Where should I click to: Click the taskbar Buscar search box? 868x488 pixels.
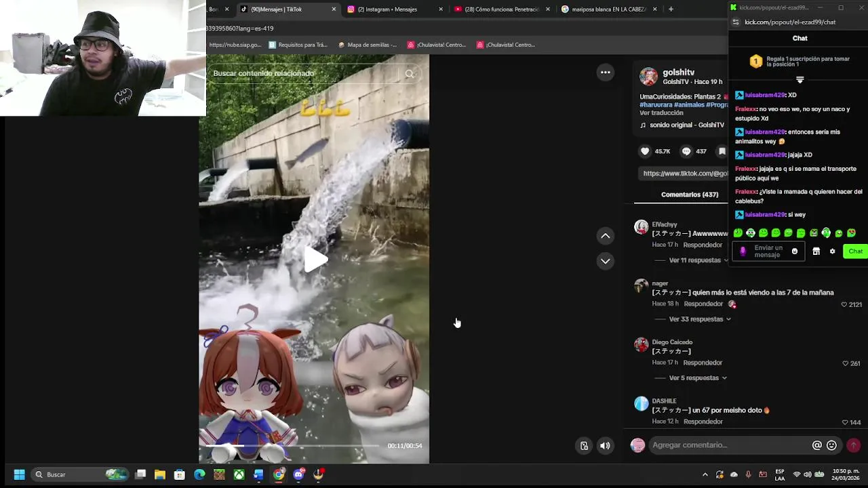click(x=80, y=474)
